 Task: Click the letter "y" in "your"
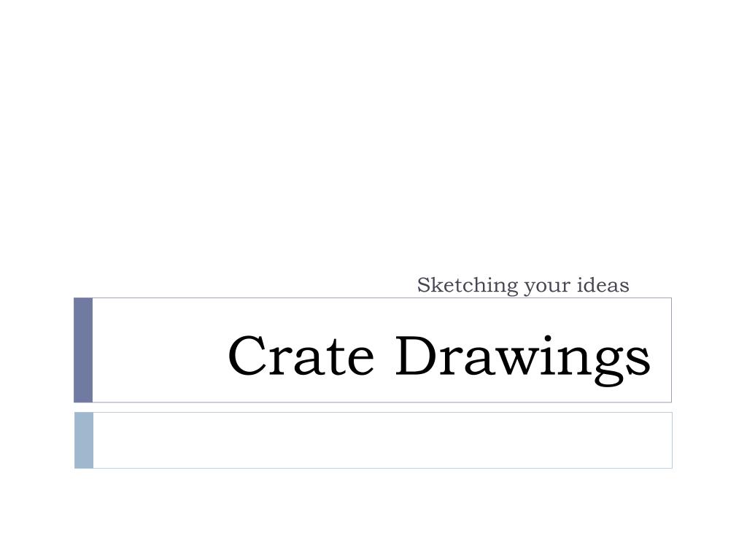pyautogui.click(x=530, y=288)
